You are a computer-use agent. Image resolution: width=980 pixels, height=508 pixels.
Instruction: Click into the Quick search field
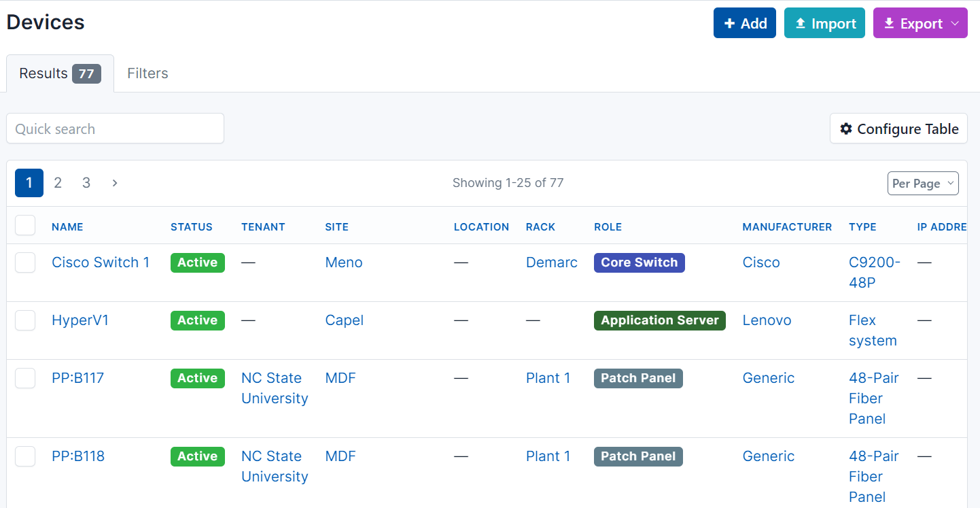115,129
